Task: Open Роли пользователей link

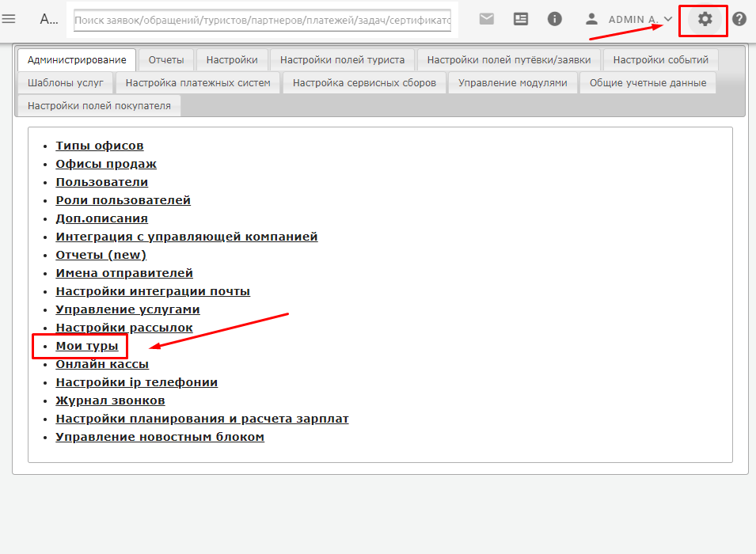Action: point(123,200)
